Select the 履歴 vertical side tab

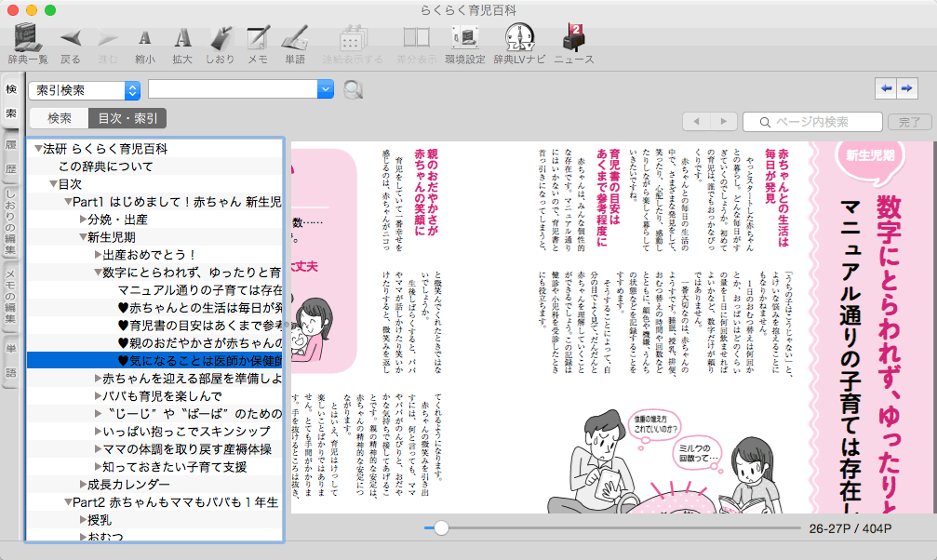(11, 156)
